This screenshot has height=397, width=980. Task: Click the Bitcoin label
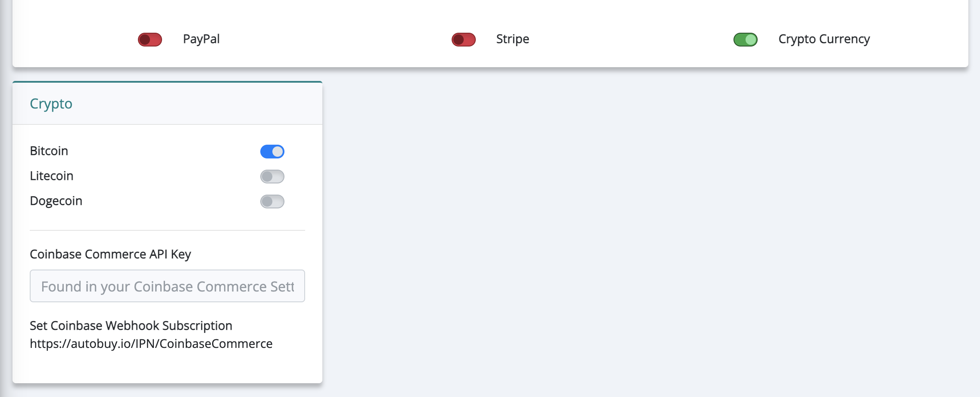pyautogui.click(x=49, y=151)
